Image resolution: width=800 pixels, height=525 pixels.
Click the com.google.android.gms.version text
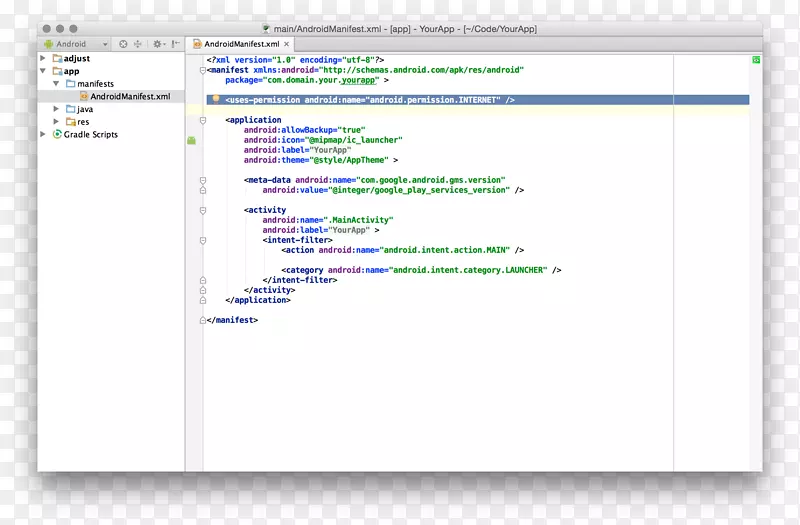(431, 180)
